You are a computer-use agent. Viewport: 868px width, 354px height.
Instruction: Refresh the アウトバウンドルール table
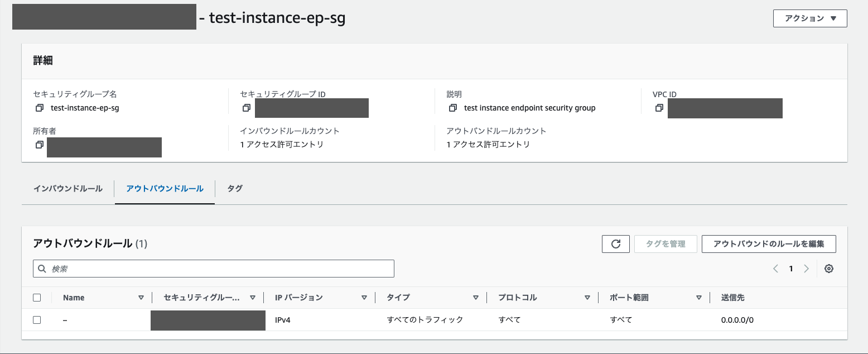[x=615, y=243]
